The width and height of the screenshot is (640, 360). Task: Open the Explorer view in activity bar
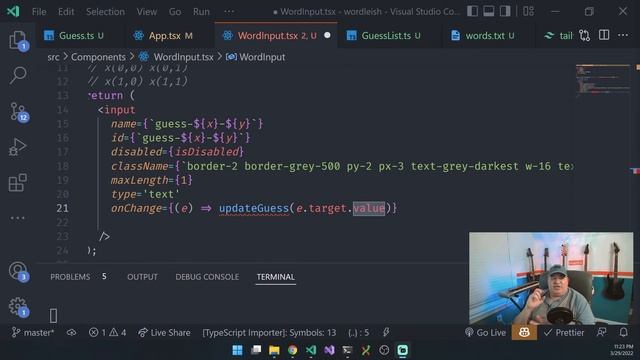18,40
